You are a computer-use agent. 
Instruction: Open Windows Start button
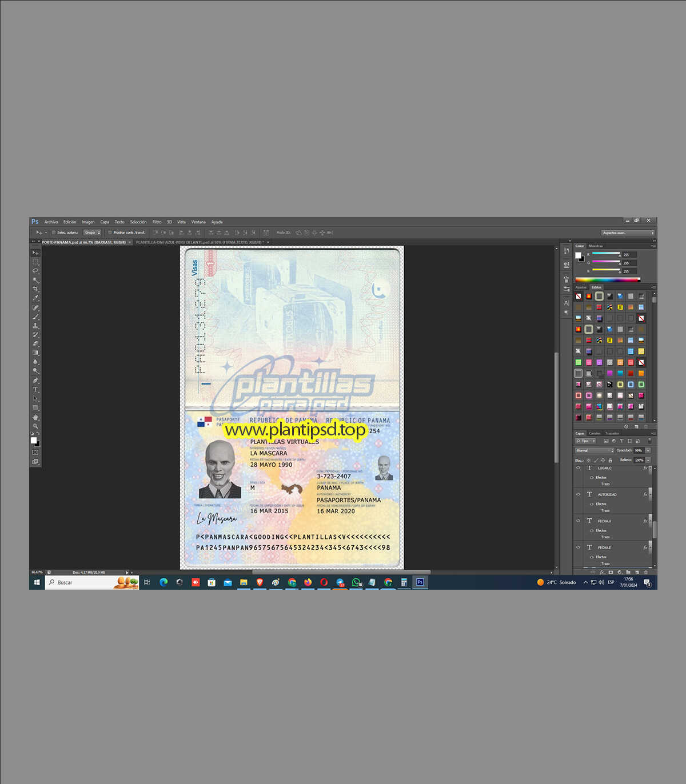point(37,582)
